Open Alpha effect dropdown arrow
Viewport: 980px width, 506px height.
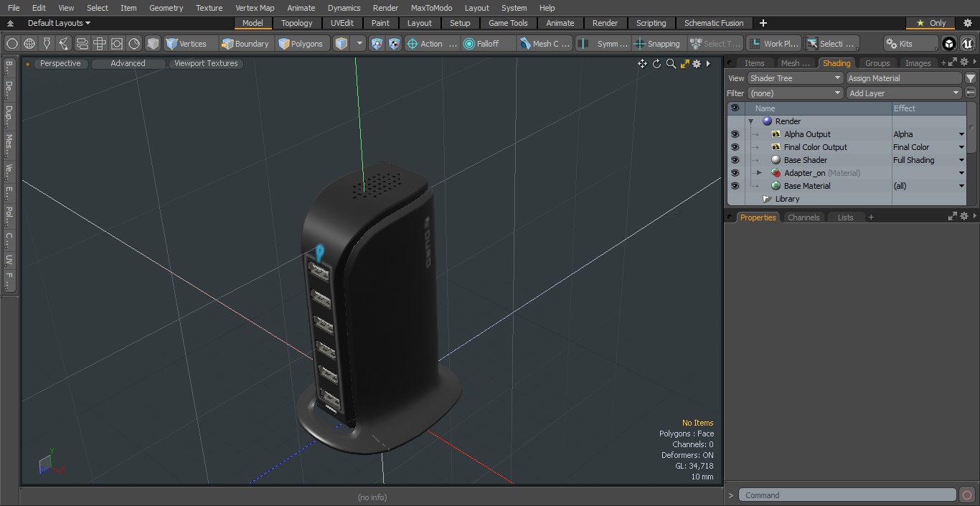(961, 134)
